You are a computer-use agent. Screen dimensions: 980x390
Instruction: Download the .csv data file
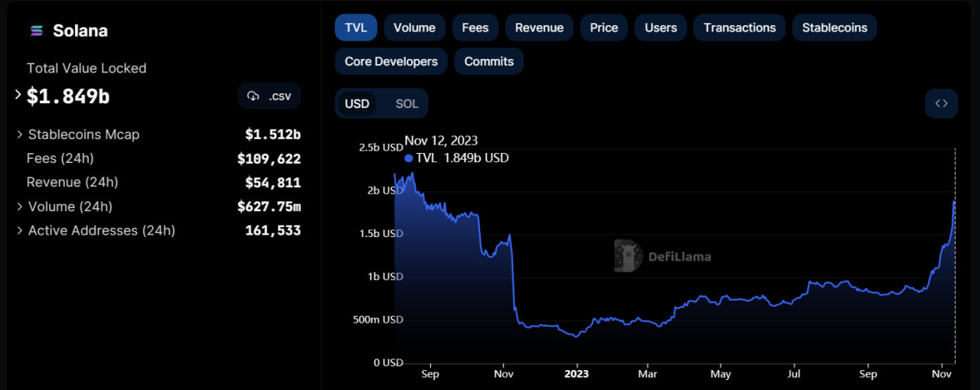(269, 96)
